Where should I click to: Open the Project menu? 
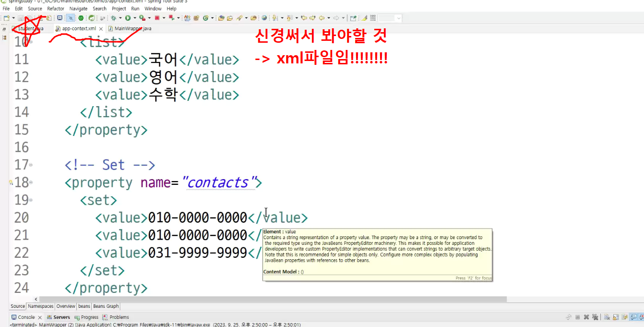click(x=119, y=9)
